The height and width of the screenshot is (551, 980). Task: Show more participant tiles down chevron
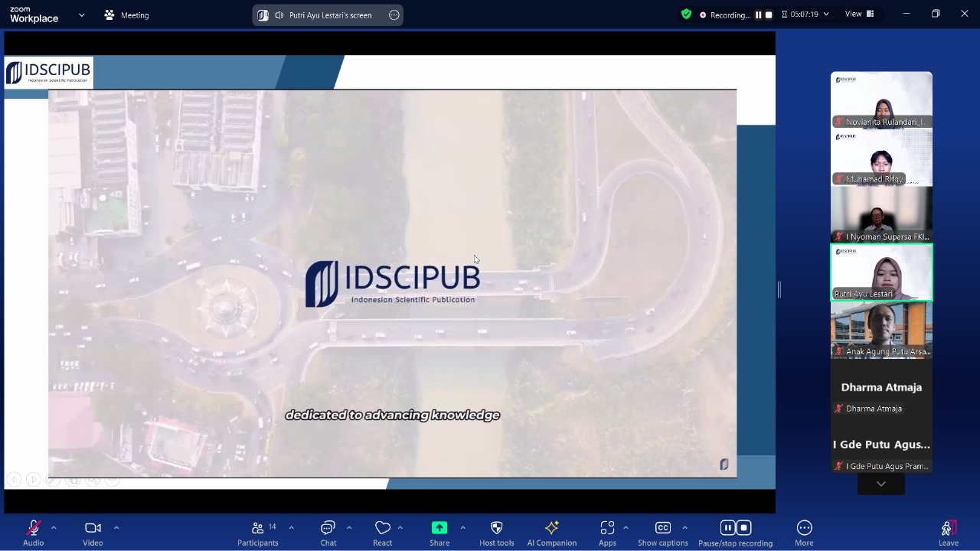pyautogui.click(x=881, y=484)
